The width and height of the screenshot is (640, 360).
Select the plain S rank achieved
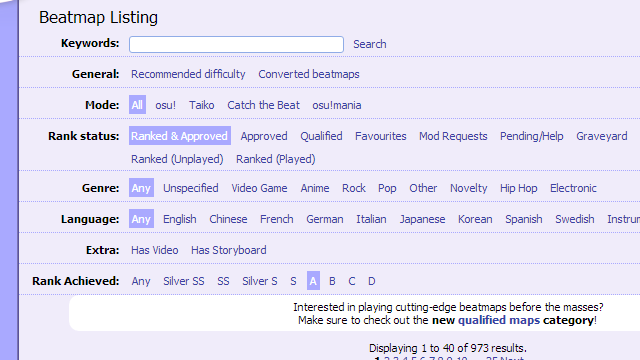[x=293, y=281]
